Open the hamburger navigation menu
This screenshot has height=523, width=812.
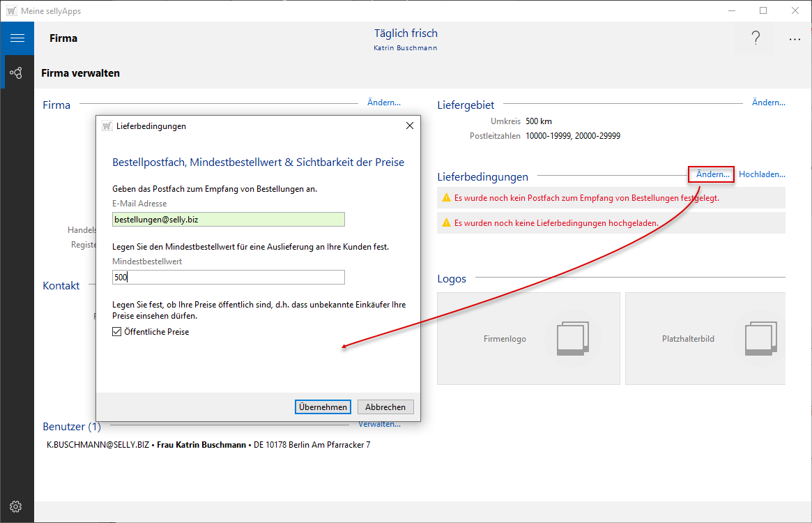pos(17,38)
